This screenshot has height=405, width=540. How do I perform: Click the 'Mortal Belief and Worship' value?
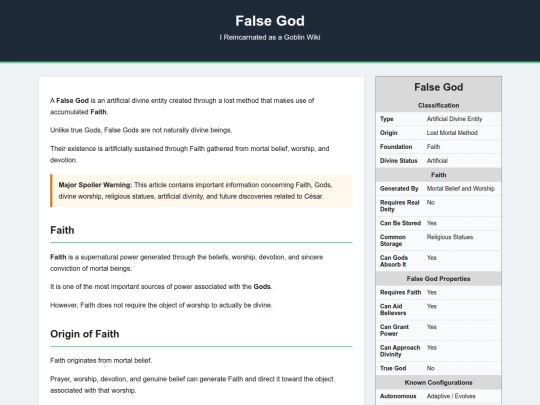[460, 188]
